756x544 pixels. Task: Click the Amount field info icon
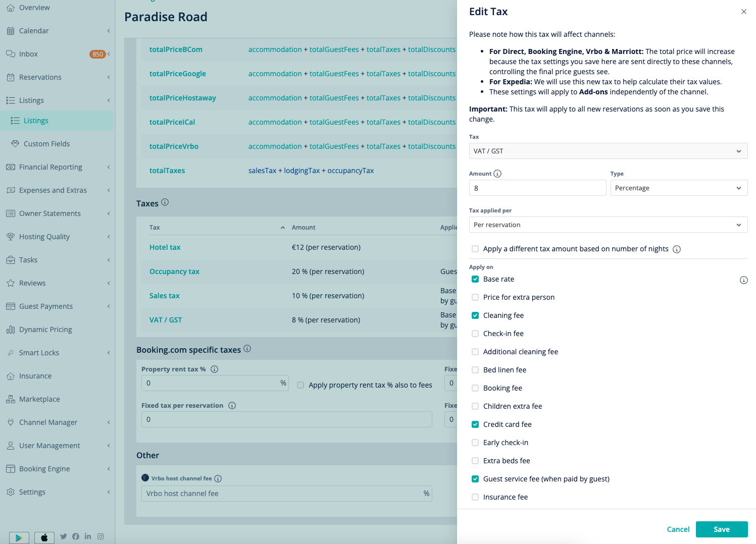click(497, 174)
